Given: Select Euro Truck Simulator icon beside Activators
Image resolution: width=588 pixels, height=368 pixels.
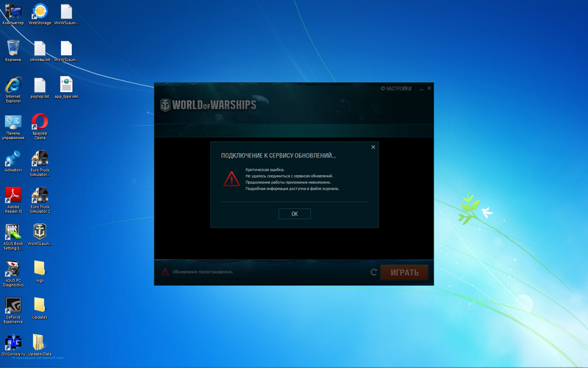Looking at the screenshot, I should pos(40,163).
